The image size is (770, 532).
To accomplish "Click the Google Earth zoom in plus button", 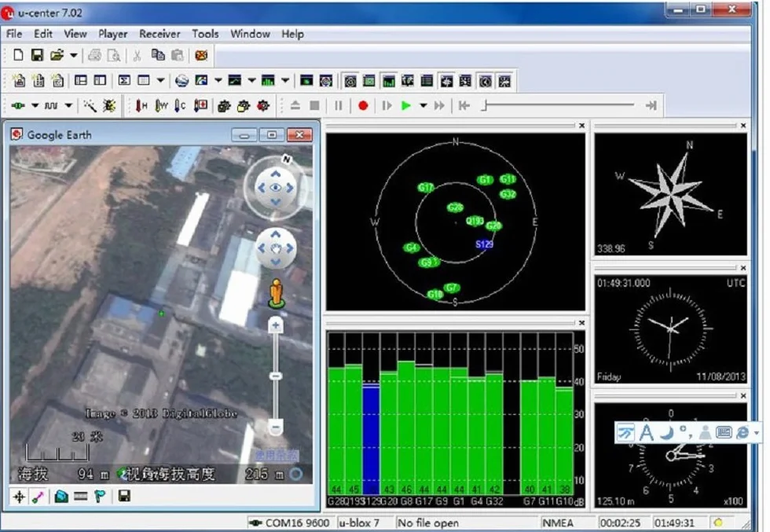I will click(x=276, y=325).
